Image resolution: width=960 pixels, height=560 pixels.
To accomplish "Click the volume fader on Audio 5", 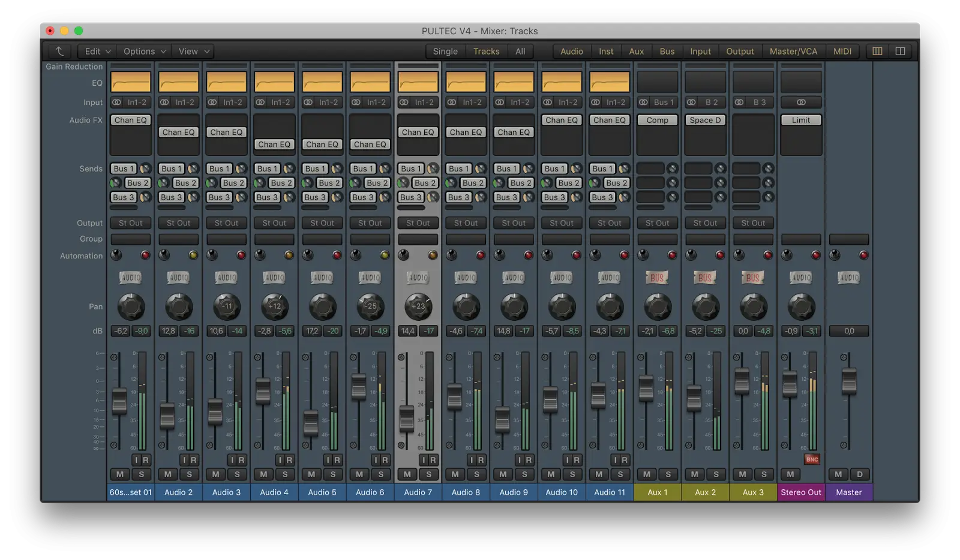I will click(x=311, y=423).
